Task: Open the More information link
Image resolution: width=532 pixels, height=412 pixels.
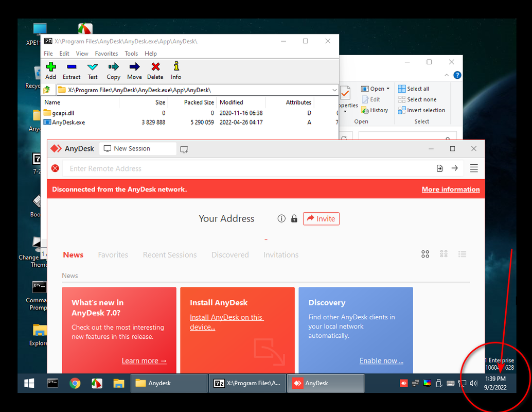Action: coord(451,189)
